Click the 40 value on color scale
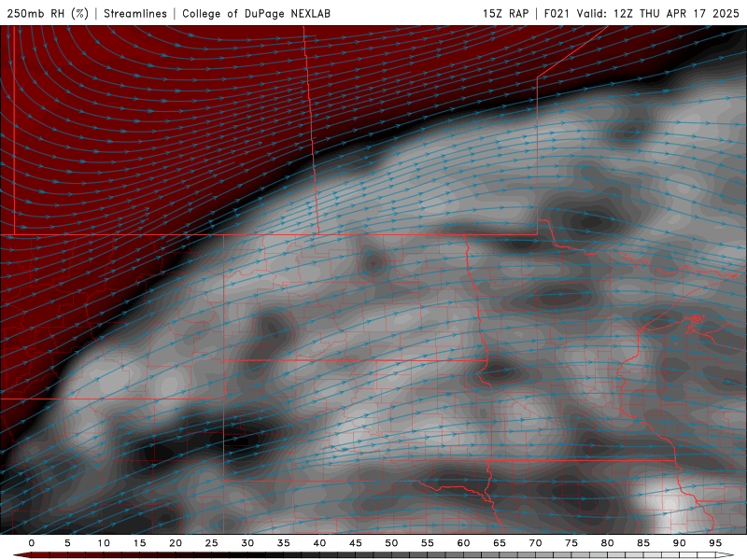The width and height of the screenshot is (747, 560). pyautogui.click(x=319, y=543)
